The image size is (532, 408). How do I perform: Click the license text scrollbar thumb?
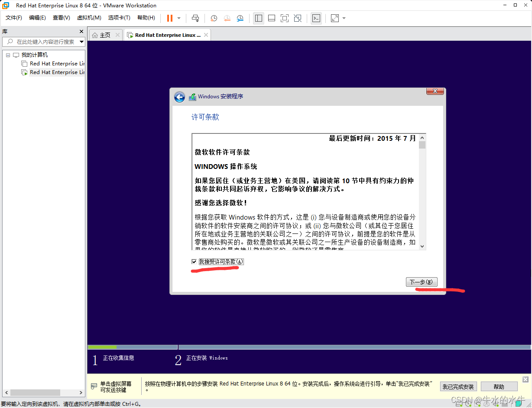point(422,145)
